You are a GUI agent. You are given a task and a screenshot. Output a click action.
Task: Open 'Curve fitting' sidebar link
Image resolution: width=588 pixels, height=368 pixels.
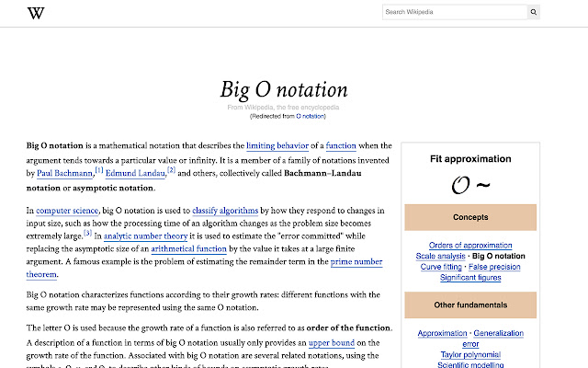[x=441, y=267]
